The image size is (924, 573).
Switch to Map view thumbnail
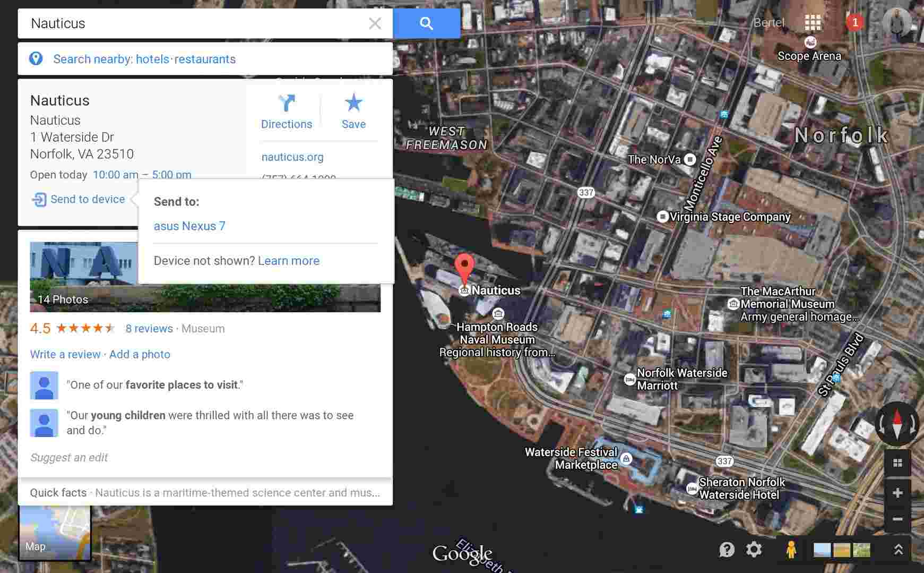[x=55, y=532]
